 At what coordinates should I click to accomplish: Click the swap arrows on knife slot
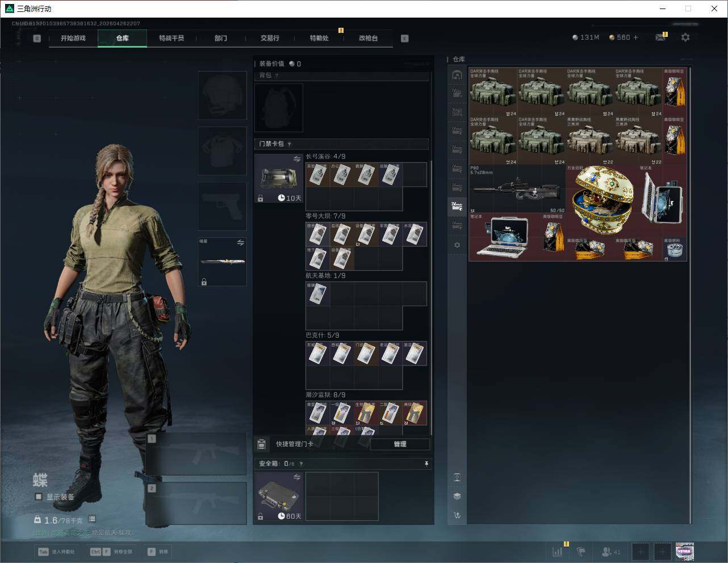click(x=241, y=243)
